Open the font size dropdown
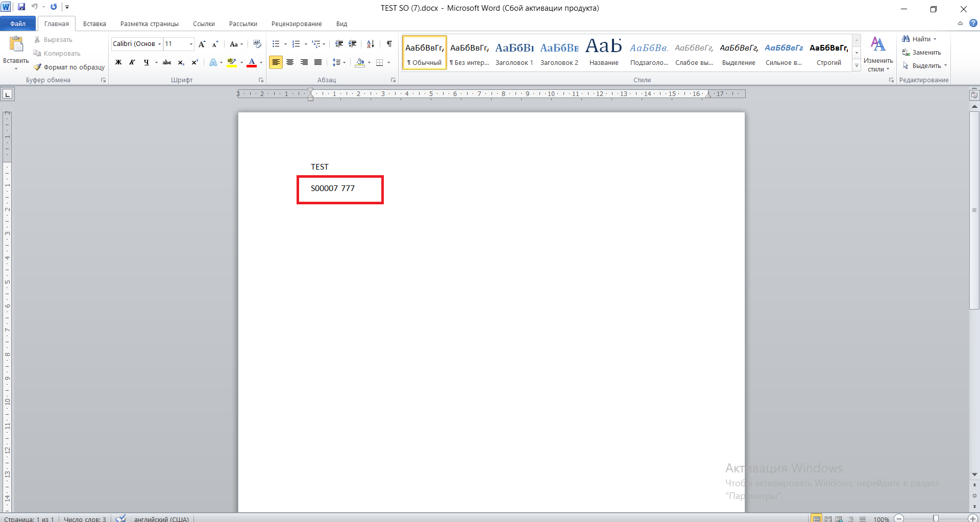Image resolution: width=980 pixels, height=522 pixels. [191, 44]
